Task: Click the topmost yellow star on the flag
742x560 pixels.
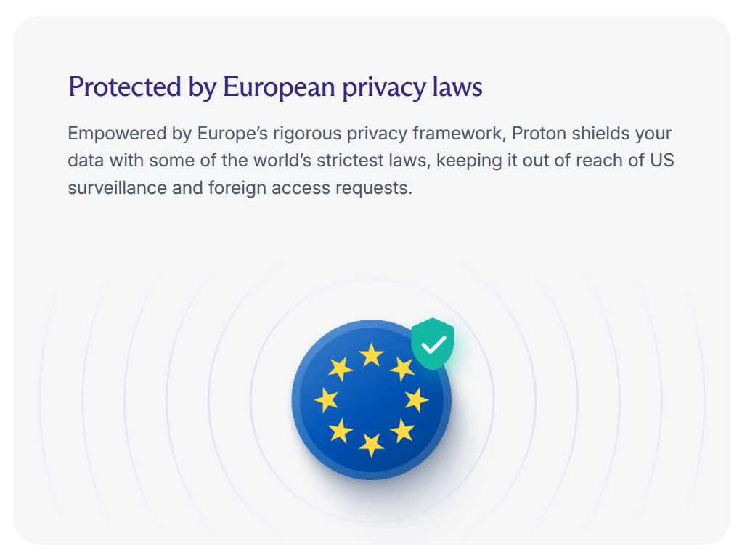Action: point(371,354)
